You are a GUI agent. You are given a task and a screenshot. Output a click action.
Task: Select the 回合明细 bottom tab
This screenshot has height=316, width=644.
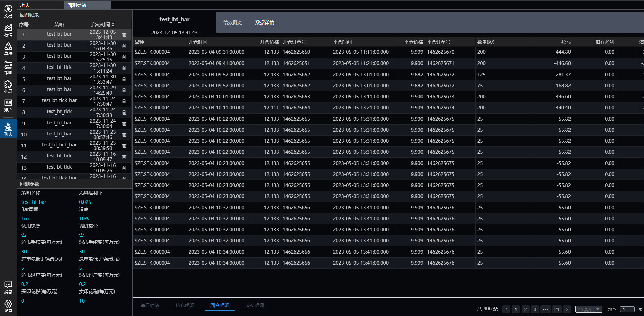(220, 305)
